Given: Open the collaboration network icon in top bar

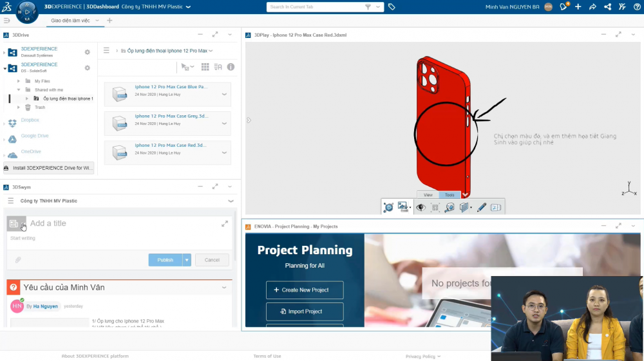Looking at the screenshot, I should [x=607, y=6].
